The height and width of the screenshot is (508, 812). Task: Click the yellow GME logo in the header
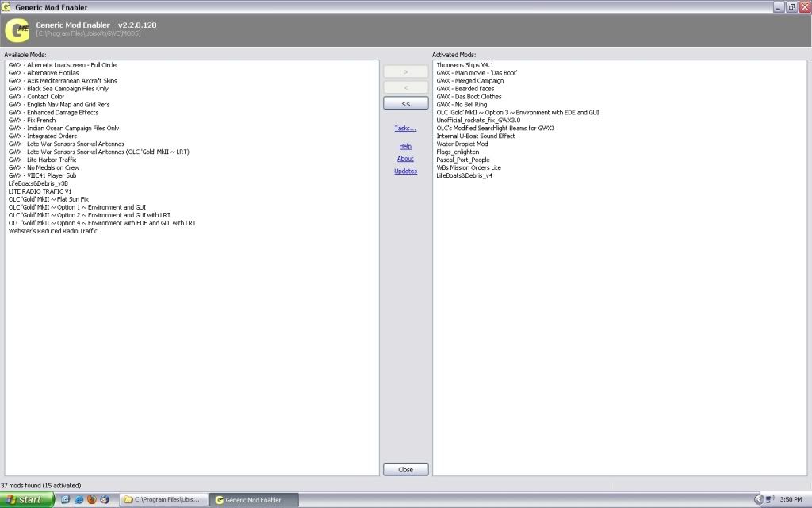(x=17, y=30)
